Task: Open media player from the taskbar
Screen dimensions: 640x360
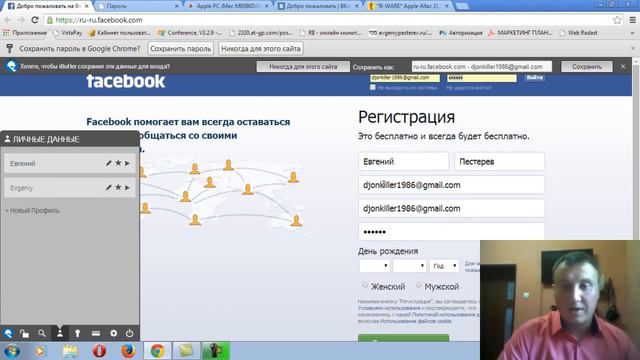Action: pyautogui.click(x=40, y=351)
